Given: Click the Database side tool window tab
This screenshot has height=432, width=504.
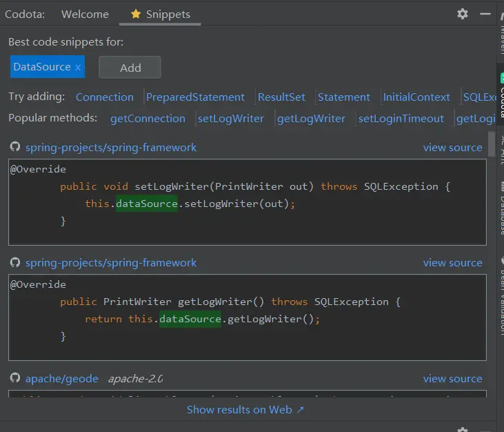Looking at the screenshot, I should 501,208.
